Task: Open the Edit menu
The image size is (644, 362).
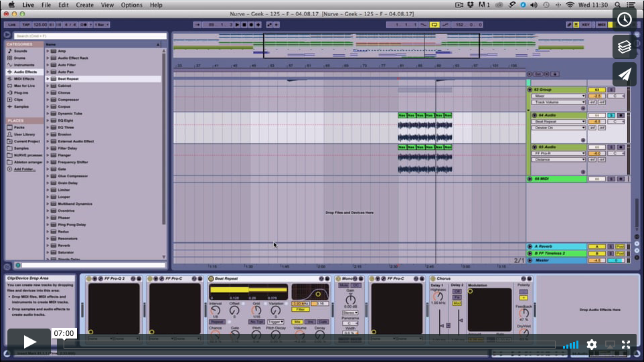Action: [x=63, y=5]
